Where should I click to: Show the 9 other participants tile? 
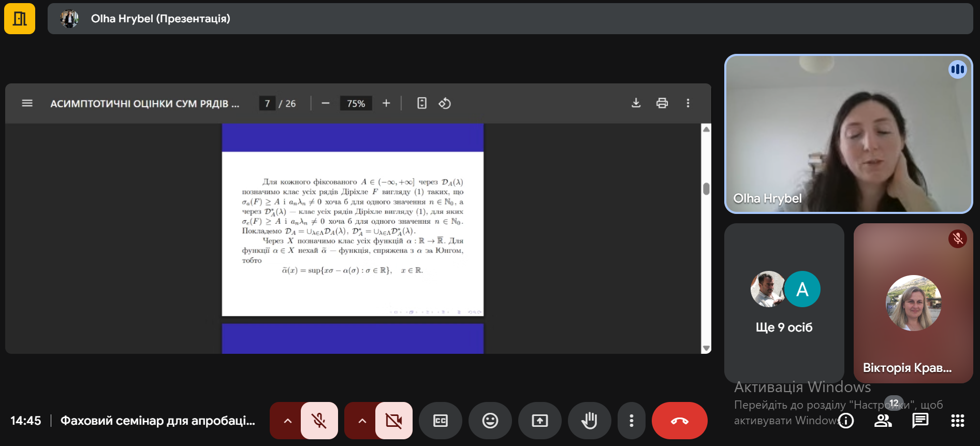pos(784,303)
